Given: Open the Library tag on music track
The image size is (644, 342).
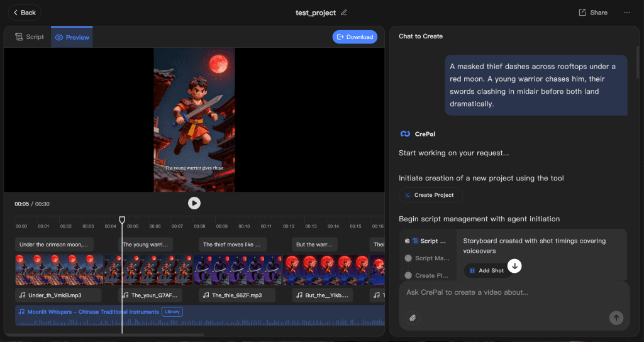Looking at the screenshot, I should 172,312.
